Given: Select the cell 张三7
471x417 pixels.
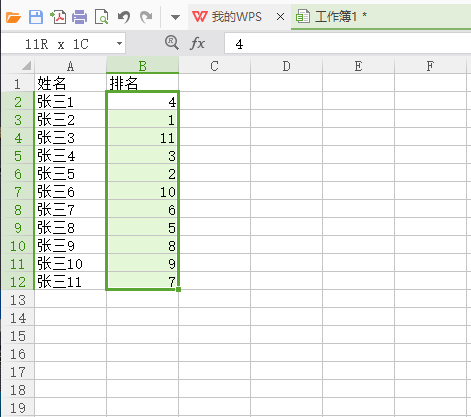Looking at the screenshot, I should click(70, 209).
